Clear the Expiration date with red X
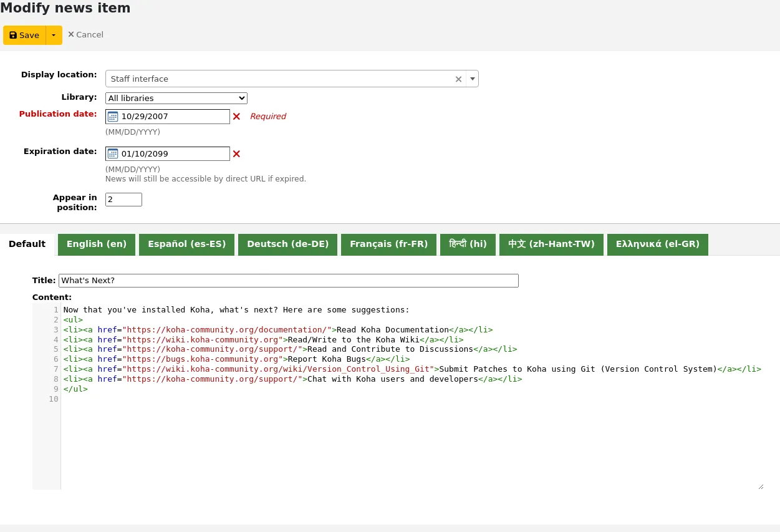 236,154
